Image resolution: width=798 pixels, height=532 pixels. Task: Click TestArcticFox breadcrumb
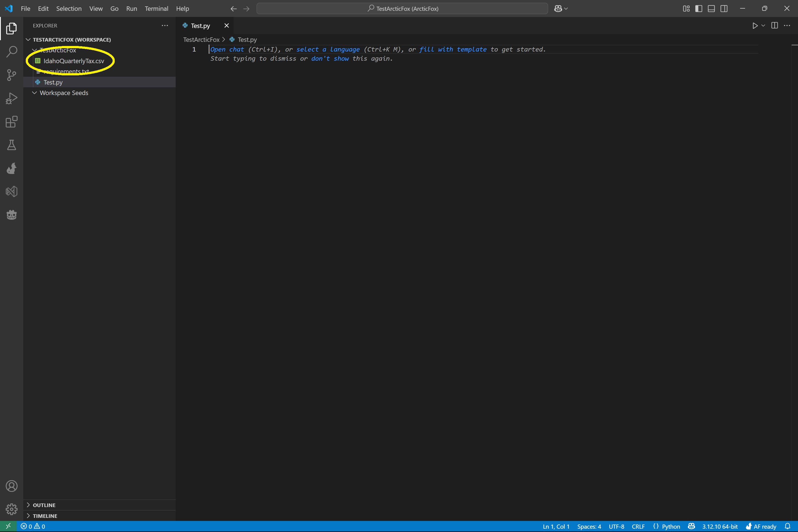[201, 40]
